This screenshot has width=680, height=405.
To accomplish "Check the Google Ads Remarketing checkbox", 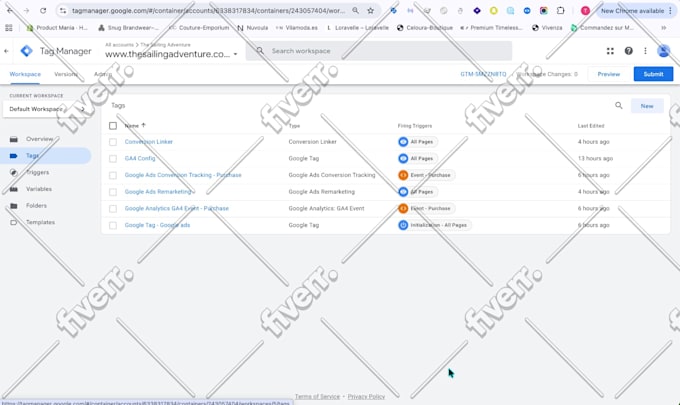I will [113, 192].
